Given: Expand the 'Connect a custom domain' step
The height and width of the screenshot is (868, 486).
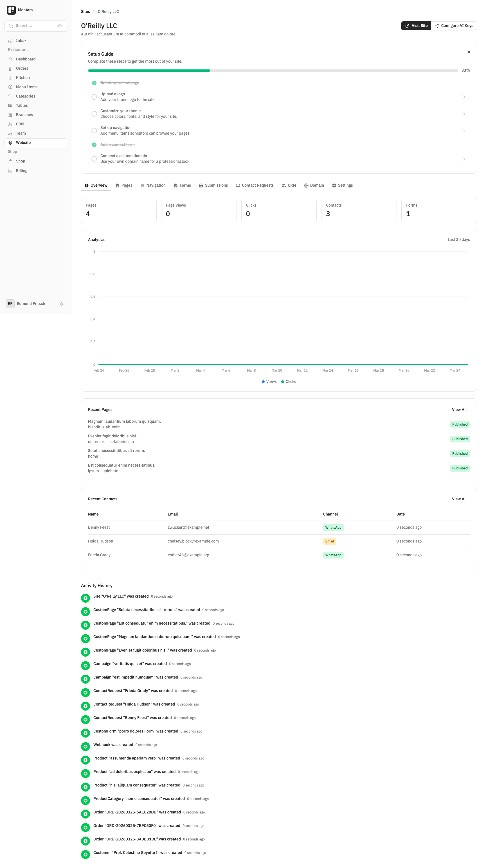Looking at the screenshot, I should click(465, 158).
